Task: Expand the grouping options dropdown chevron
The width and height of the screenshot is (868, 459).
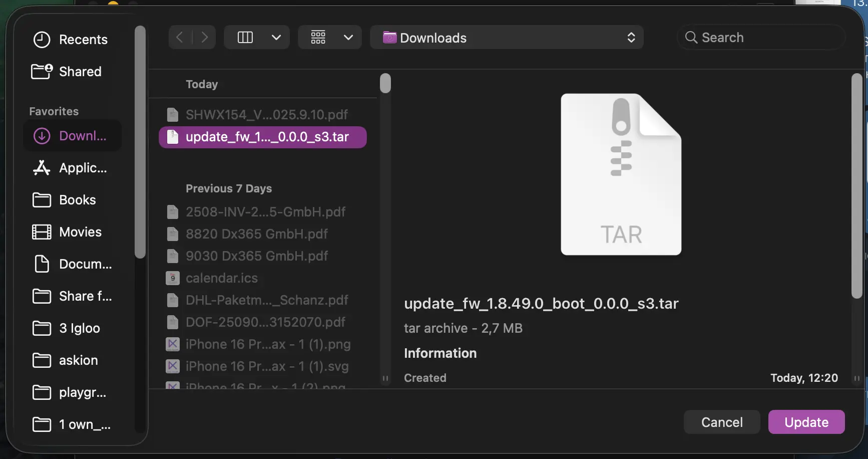Action: point(348,38)
